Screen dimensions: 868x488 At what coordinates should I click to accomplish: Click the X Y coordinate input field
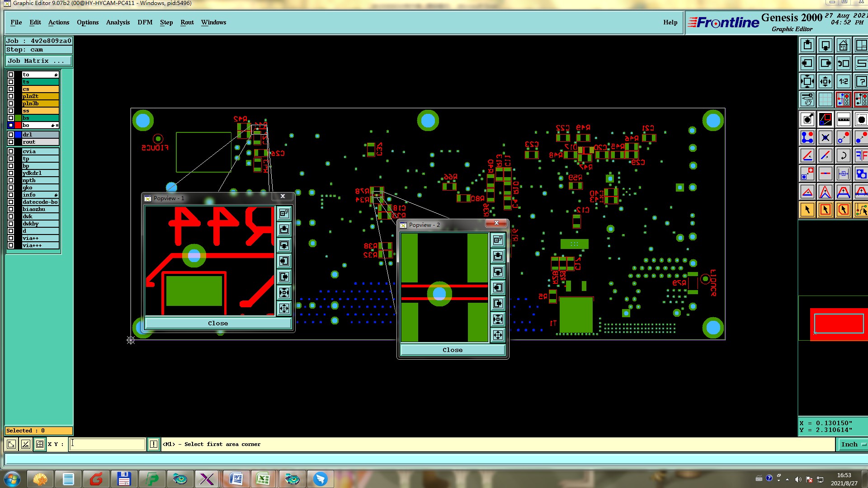pos(107,444)
